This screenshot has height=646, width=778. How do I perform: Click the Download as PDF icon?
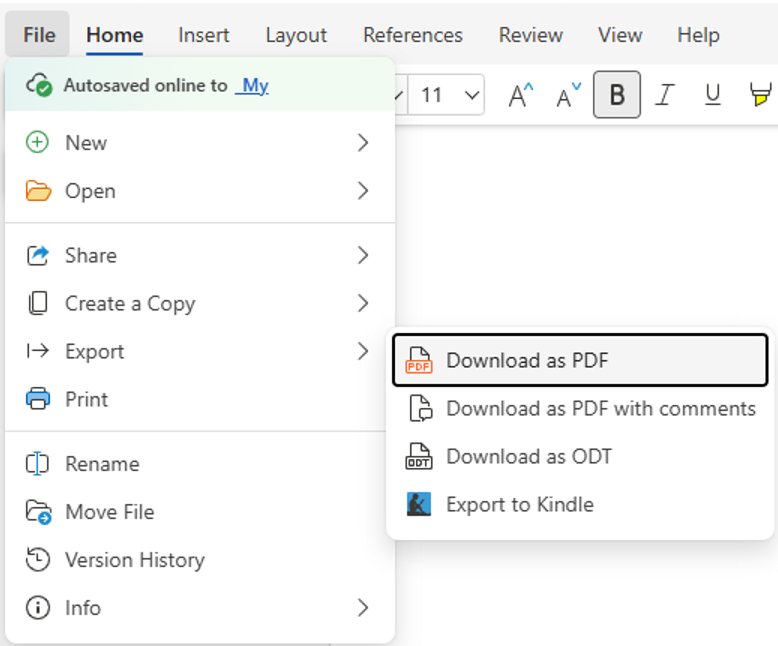click(x=419, y=361)
